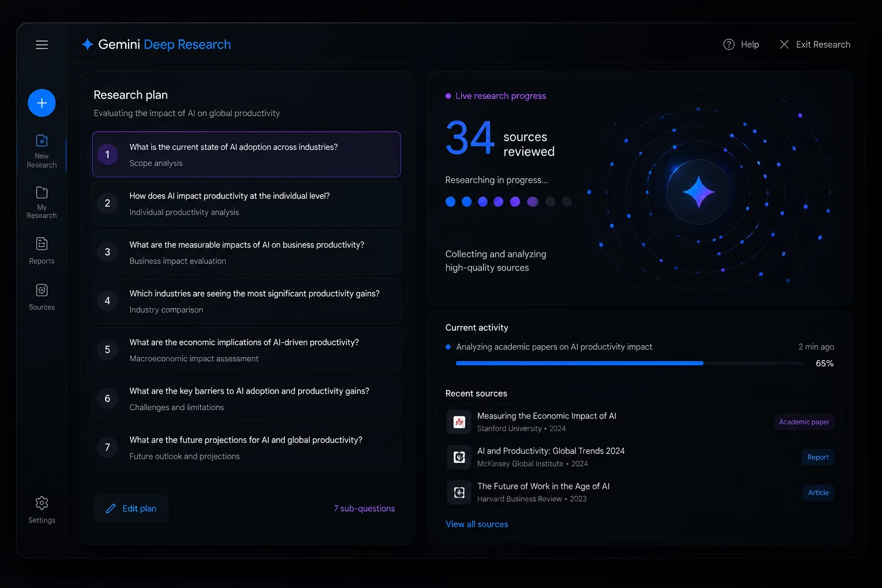Select question on AI adoption across industries
This screenshot has height=588, width=882.
click(x=246, y=154)
